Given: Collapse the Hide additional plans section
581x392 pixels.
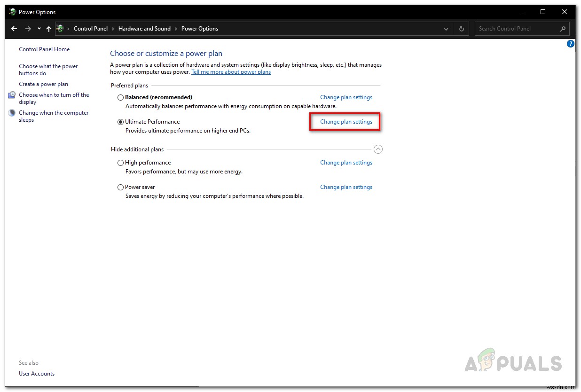Looking at the screenshot, I should pyautogui.click(x=378, y=149).
